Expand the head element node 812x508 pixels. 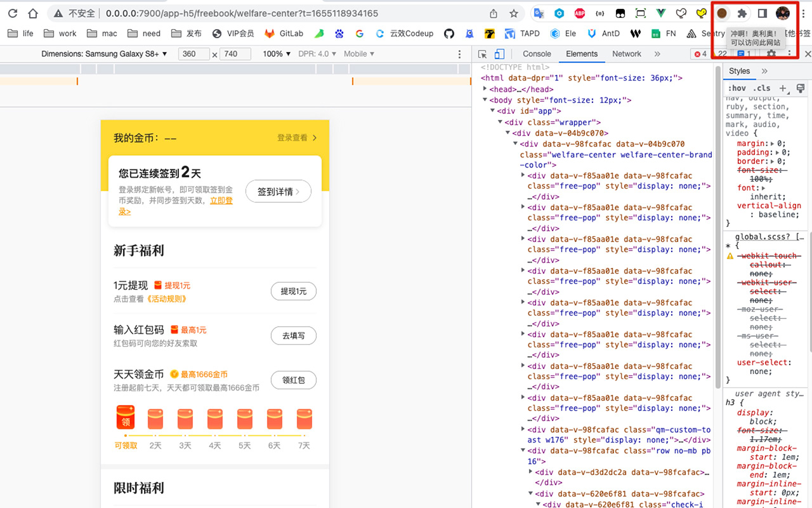(x=485, y=90)
